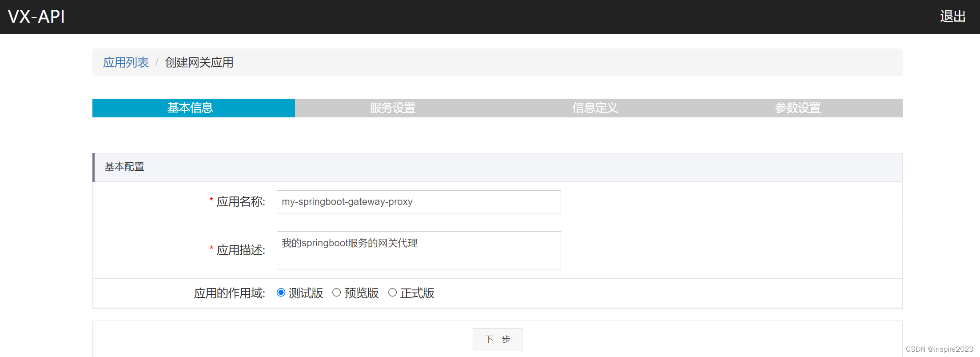Click the 应用的作用域 label
Viewport: 980px width, 357px height.
point(230,293)
